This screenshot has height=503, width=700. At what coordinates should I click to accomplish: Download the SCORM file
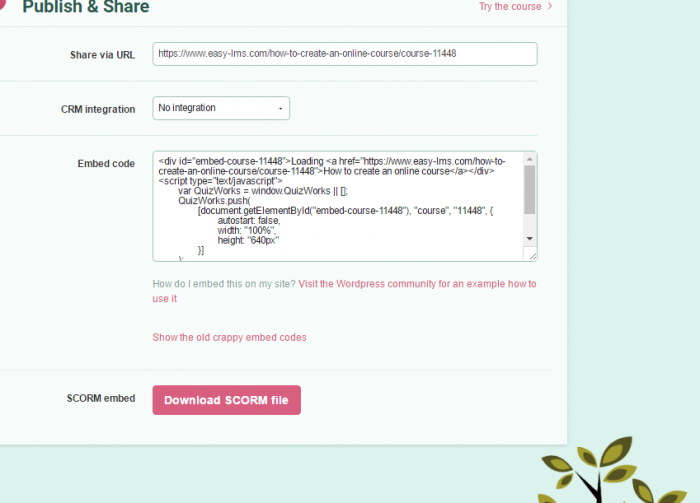click(226, 400)
